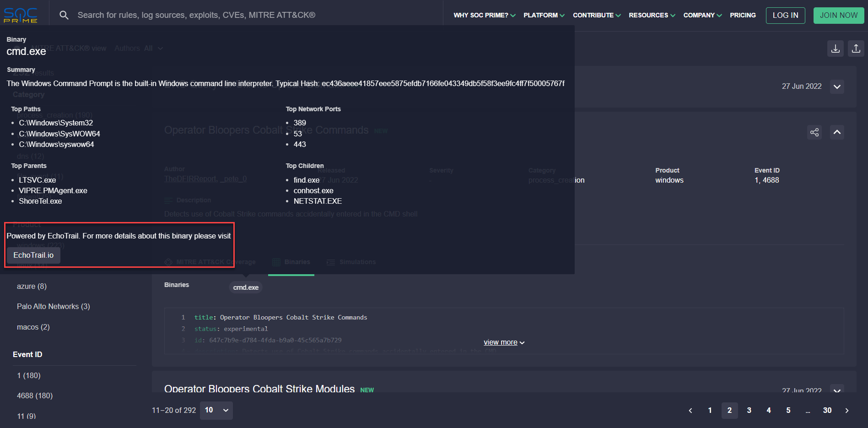This screenshot has height=428, width=868.
Task: Go to page 5
Action: pos(788,411)
